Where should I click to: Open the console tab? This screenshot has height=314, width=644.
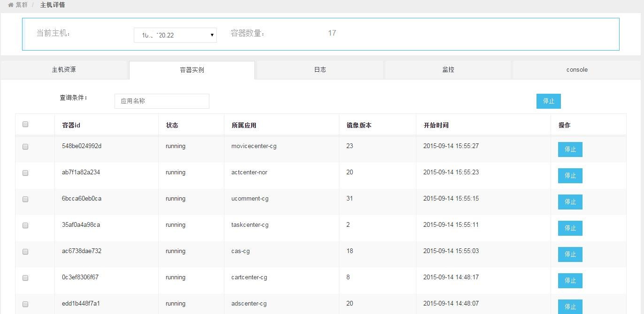pos(577,69)
